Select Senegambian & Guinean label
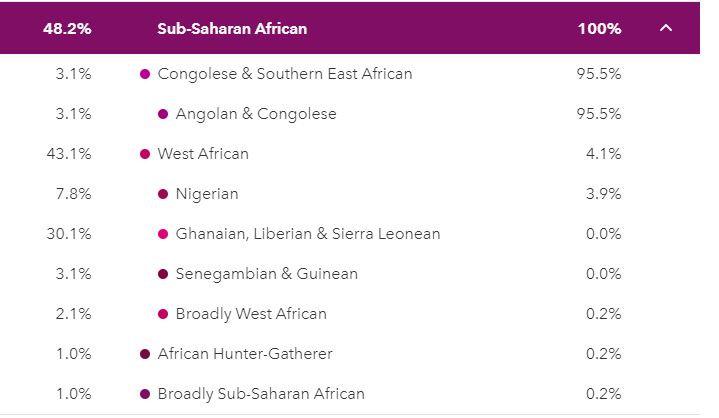 tap(266, 274)
